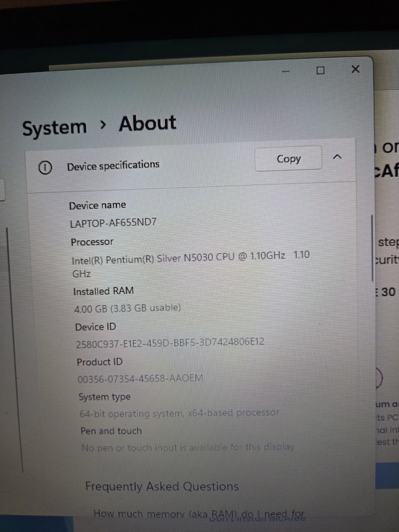Click the Device specifications header text
The image size is (399, 532).
pyautogui.click(x=113, y=165)
